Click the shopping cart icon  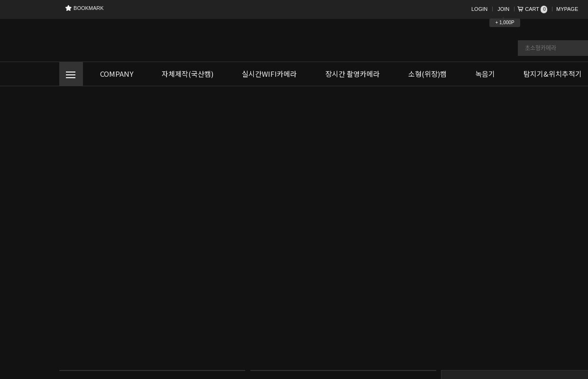pyautogui.click(x=520, y=9)
